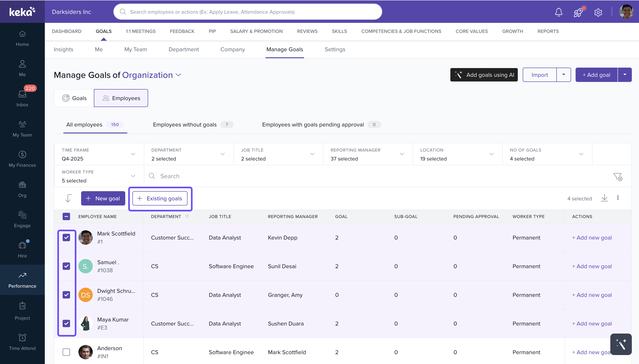Screen dimensions: 639x364
Task: Toggle the select-all header checkbox
Action: [66, 216]
